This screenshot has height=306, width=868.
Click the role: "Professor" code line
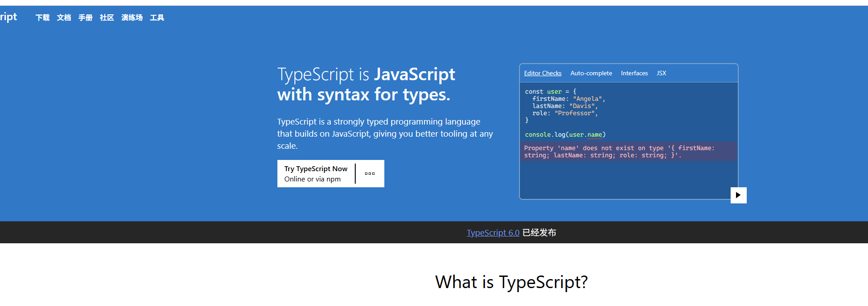565,113
